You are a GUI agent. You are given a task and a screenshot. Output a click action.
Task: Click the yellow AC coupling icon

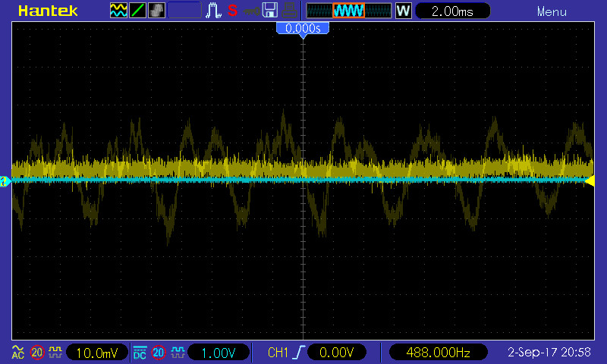[x=18, y=352]
